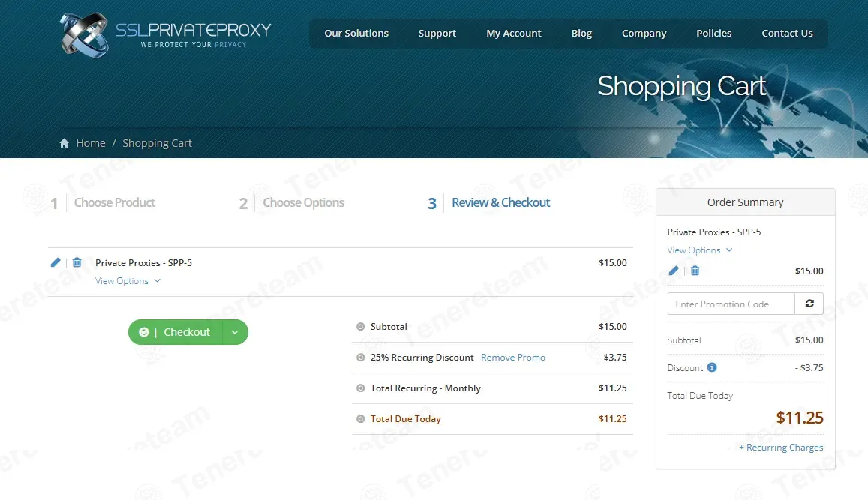Edit Private Proxies item in cart list
The height and width of the screenshot is (500, 868).
coord(56,262)
